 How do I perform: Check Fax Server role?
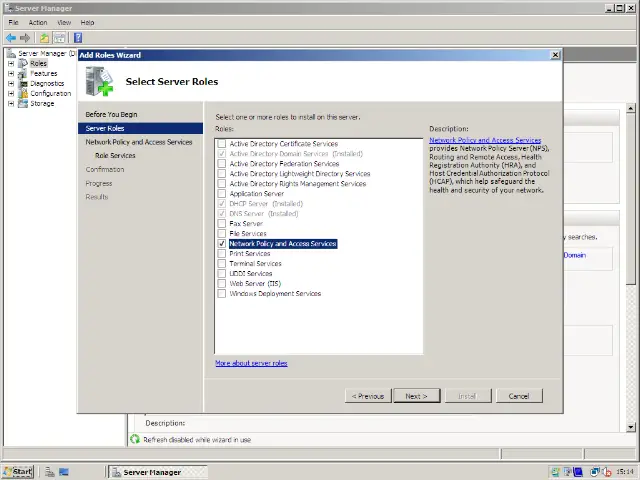tap(222, 223)
